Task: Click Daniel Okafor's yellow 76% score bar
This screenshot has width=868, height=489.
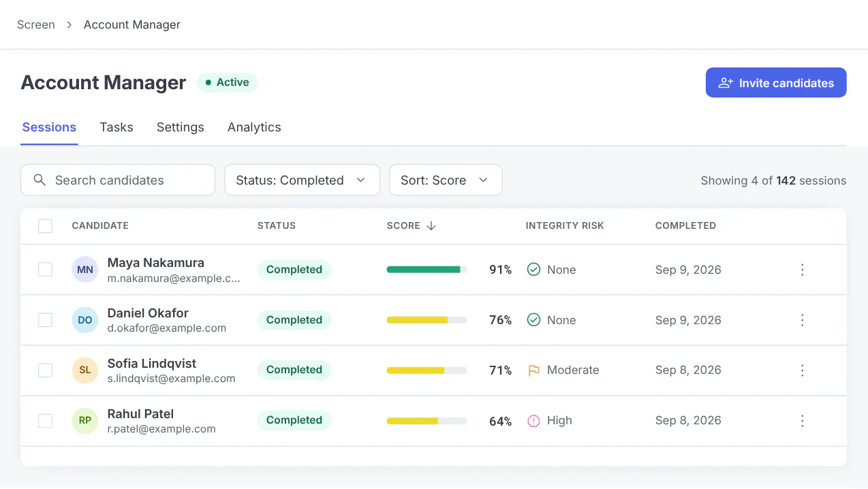Action: pos(427,320)
